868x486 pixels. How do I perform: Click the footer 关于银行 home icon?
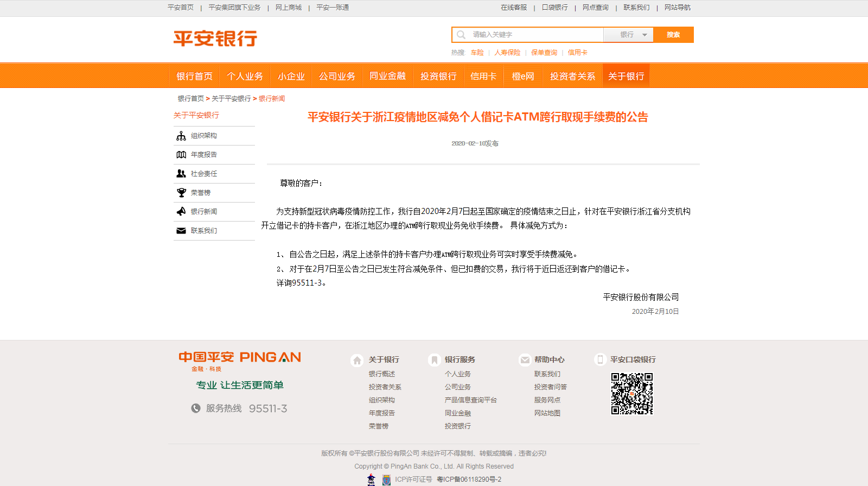pos(357,360)
